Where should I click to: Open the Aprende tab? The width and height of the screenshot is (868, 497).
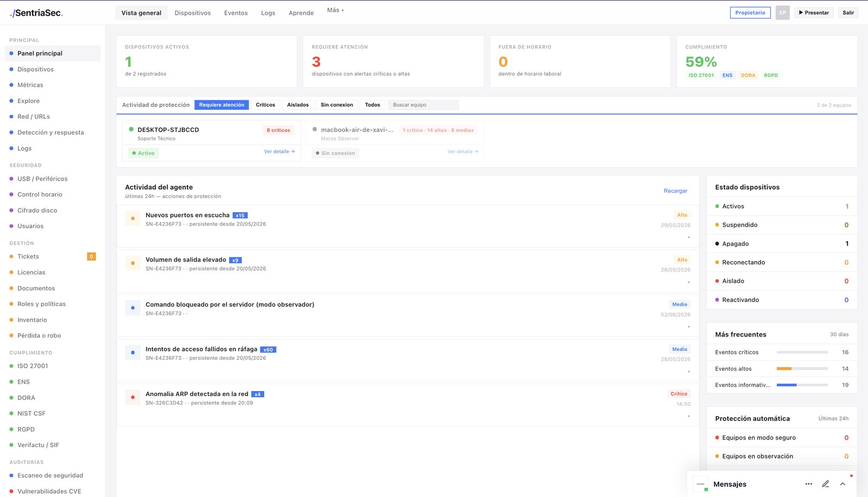tap(301, 13)
